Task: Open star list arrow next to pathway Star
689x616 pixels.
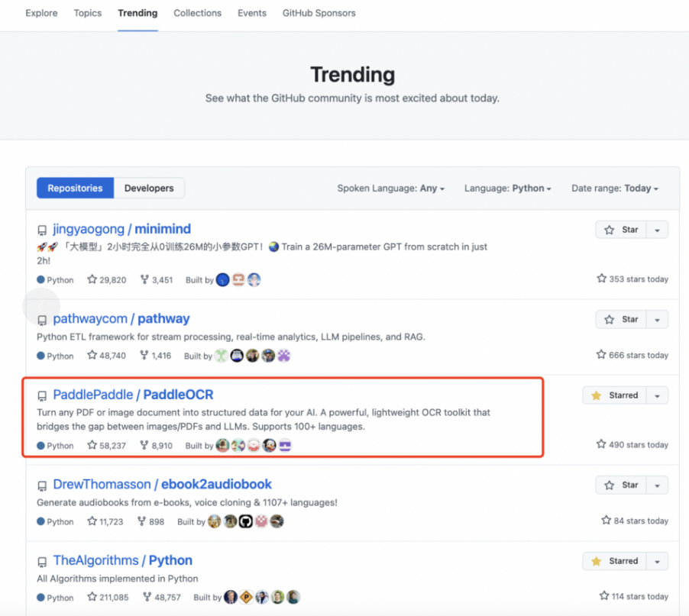Action: click(658, 319)
